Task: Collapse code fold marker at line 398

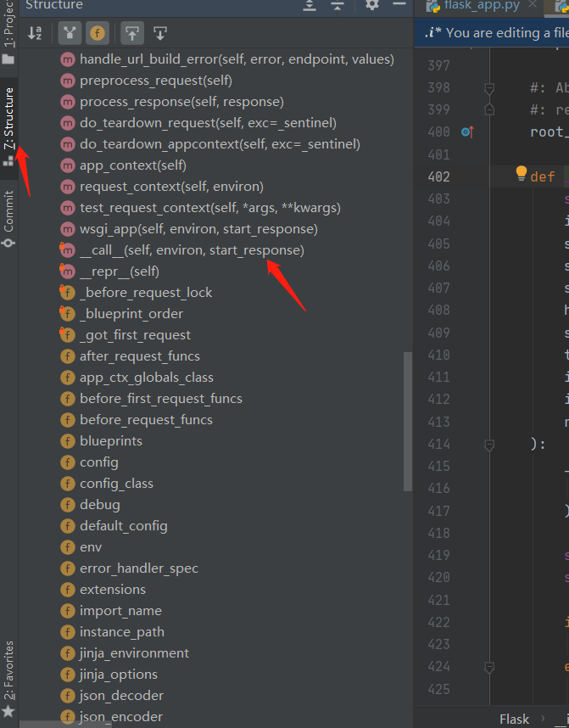Action: [x=489, y=88]
